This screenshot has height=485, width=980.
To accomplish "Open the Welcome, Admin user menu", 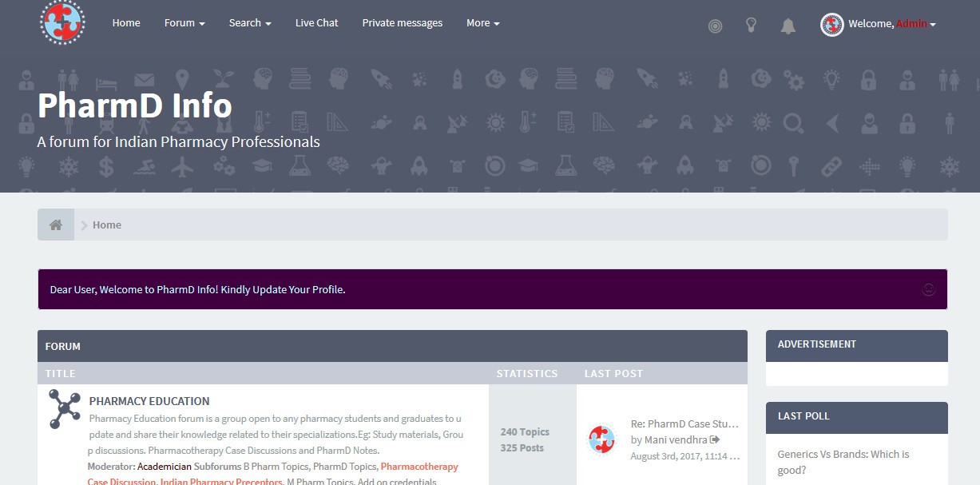I will pyautogui.click(x=892, y=24).
